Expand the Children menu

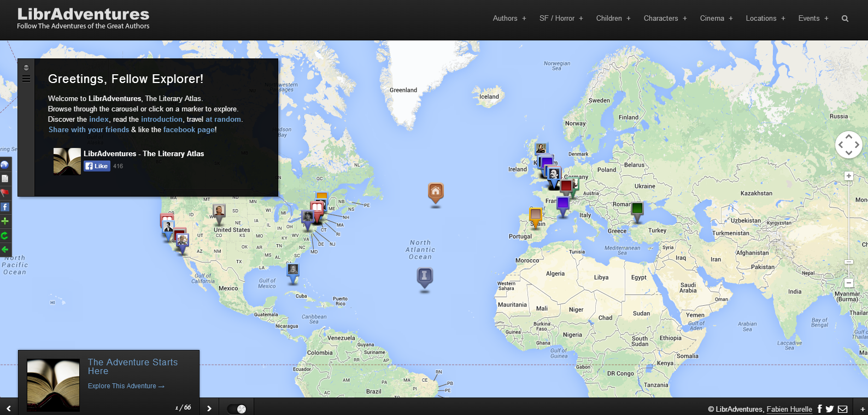pos(613,18)
